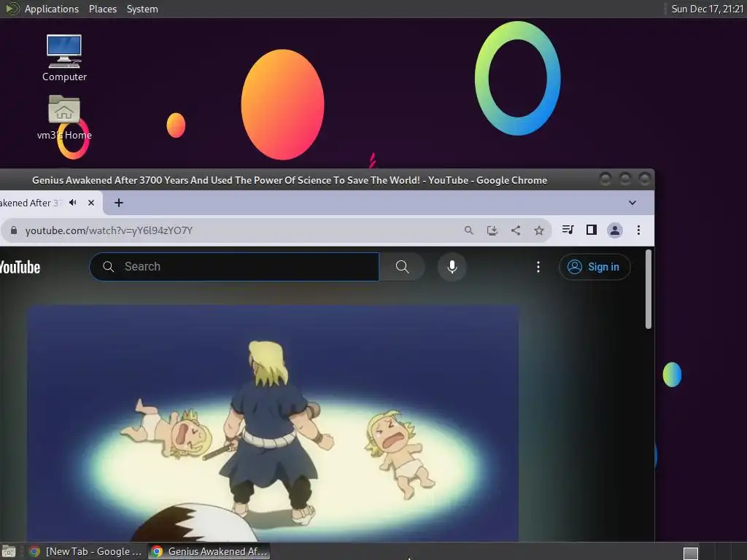Image resolution: width=747 pixels, height=560 pixels.
Task: Click the Sign in button
Action: [x=595, y=267]
